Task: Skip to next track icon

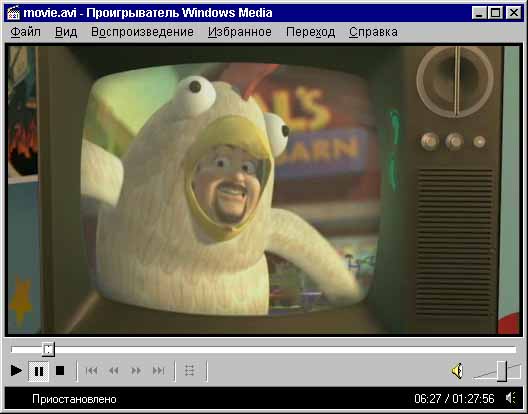Action: (158, 371)
